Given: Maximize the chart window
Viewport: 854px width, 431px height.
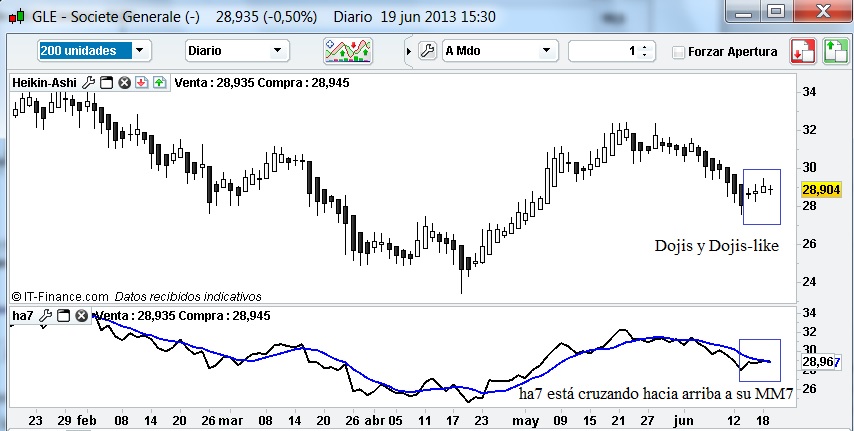Looking at the screenshot, I should point(777,11).
